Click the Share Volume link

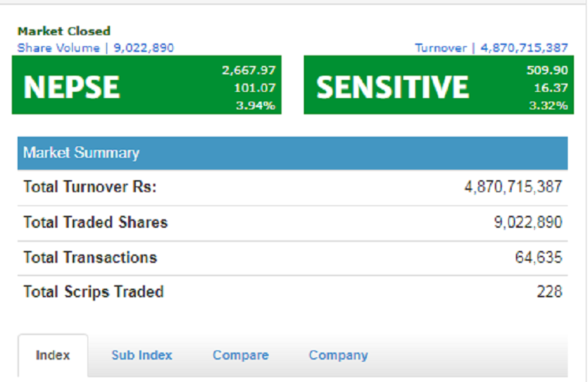click(x=95, y=48)
